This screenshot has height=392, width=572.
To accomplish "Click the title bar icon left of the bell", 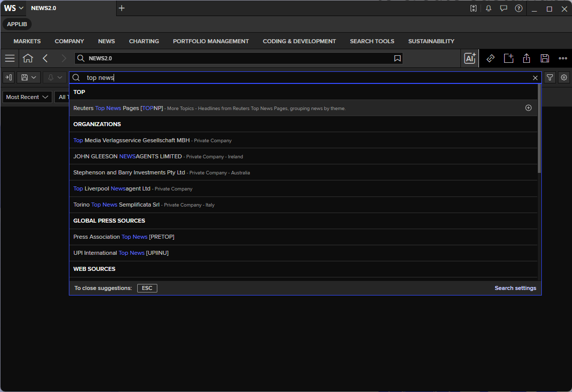I will (473, 9).
